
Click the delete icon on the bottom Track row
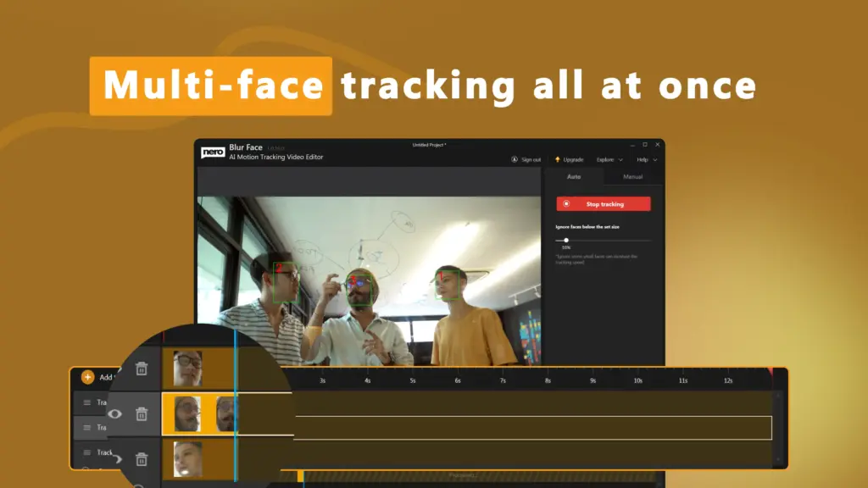tap(142, 459)
